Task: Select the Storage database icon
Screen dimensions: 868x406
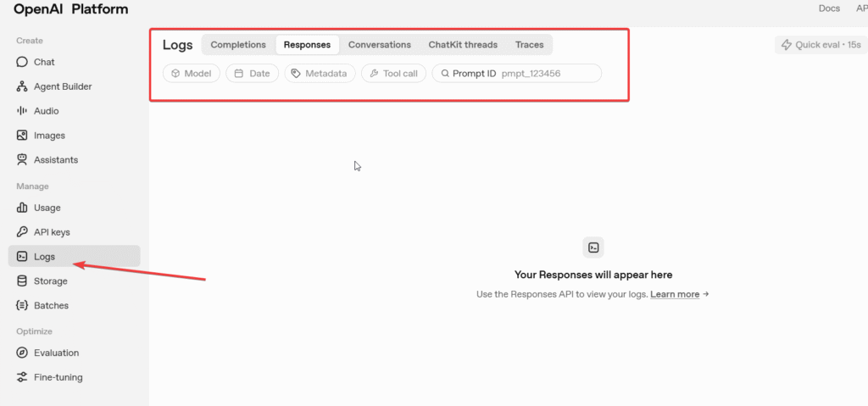Action: click(x=22, y=281)
